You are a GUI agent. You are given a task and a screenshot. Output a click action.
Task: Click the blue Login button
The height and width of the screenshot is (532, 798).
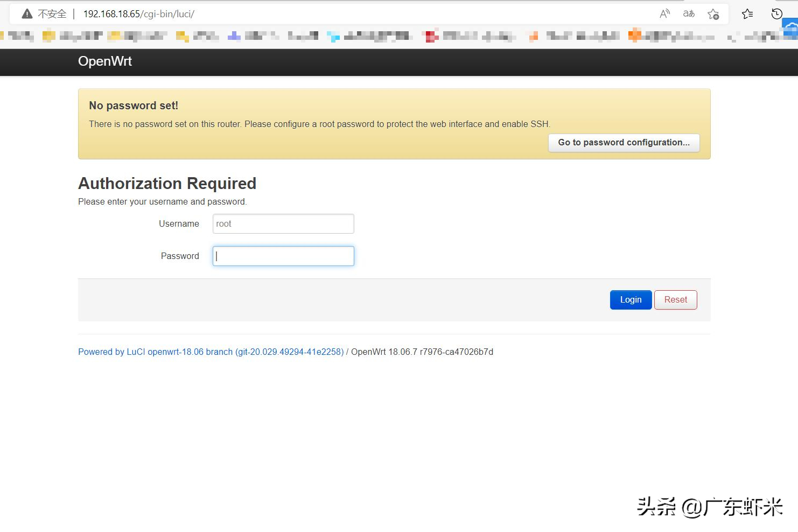coord(631,300)
